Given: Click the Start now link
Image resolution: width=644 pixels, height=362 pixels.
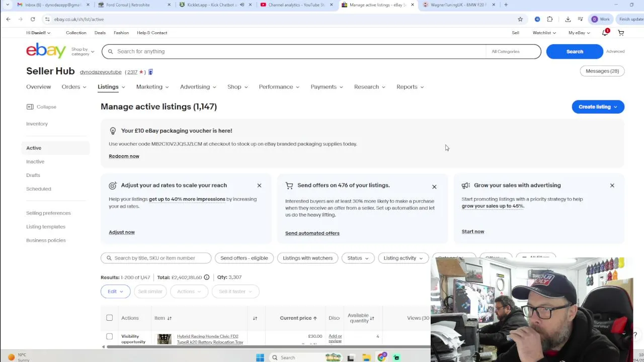Looking at the screenshot, I should [473, 232].
